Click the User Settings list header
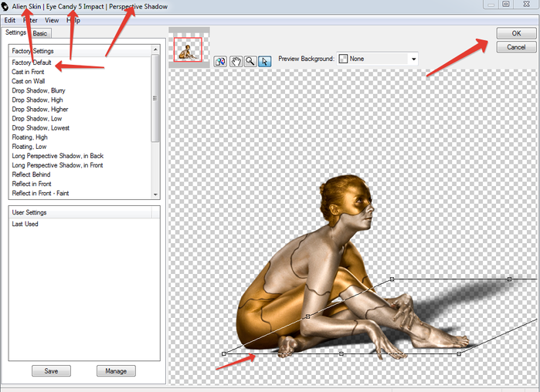This screenshot has height=392, width=540. pos(80,212)
